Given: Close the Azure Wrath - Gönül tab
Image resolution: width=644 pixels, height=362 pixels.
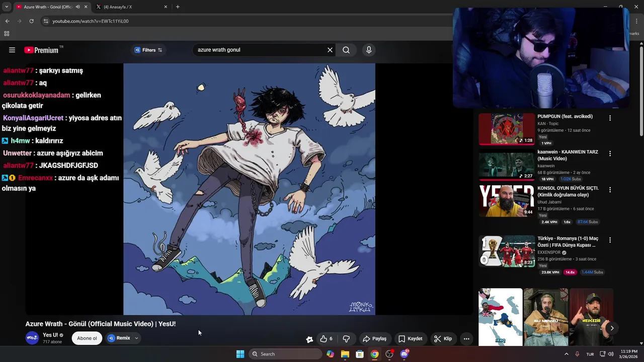Looking at the screenshot, I should click(86, 7).
